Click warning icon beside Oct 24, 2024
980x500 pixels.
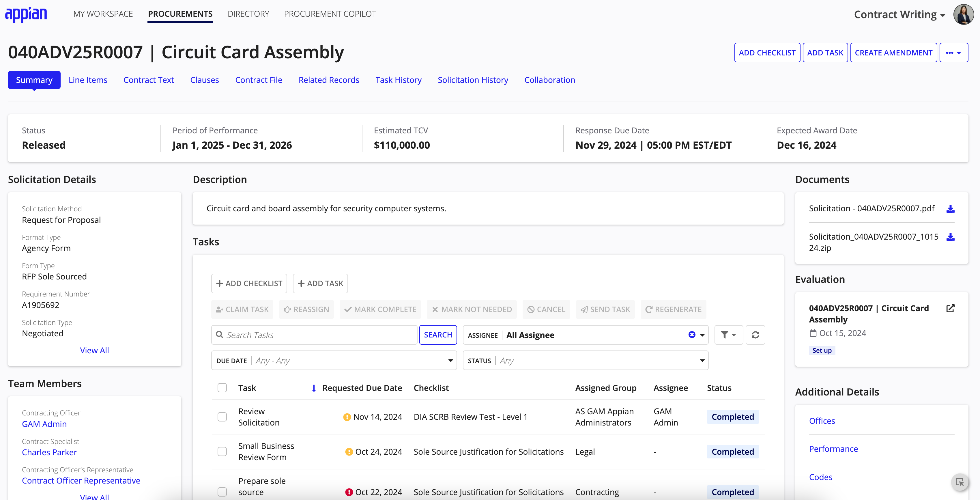pos(349,452)
